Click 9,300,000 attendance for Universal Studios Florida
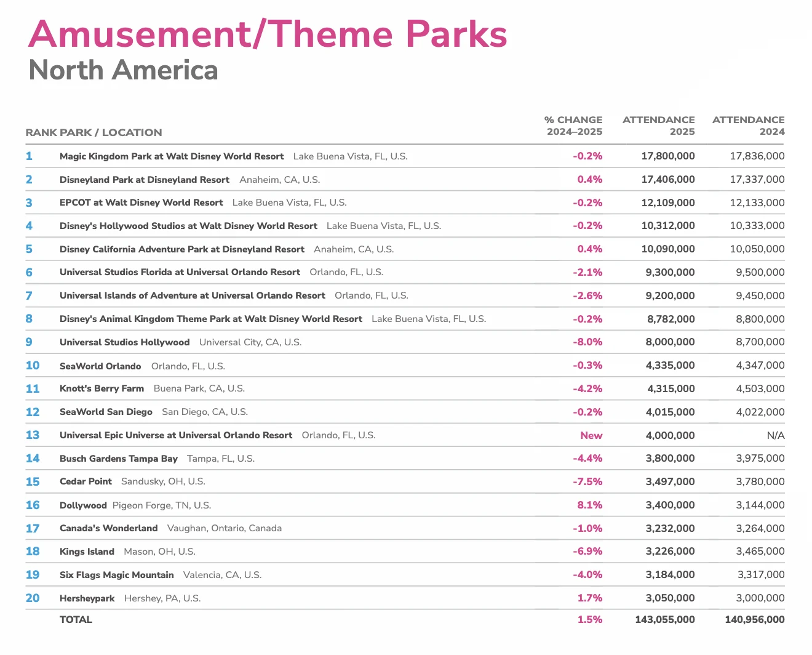 pyautogui.click(x=670, y=272)
